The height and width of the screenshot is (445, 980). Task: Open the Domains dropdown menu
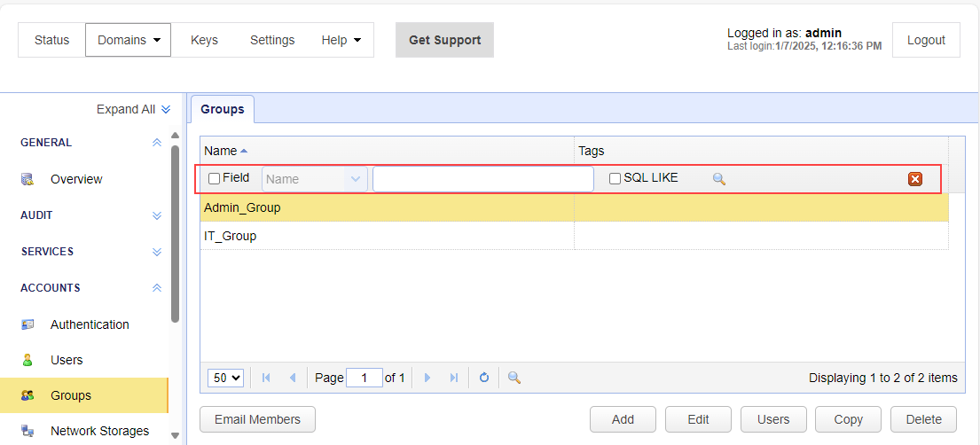point(128,40)
